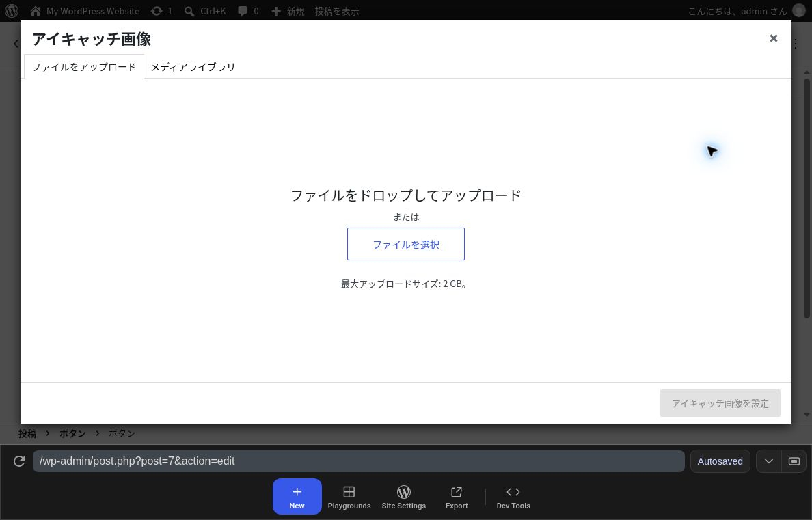Focus the /wp-admin/post.php URL field

(x=358, y=461)
